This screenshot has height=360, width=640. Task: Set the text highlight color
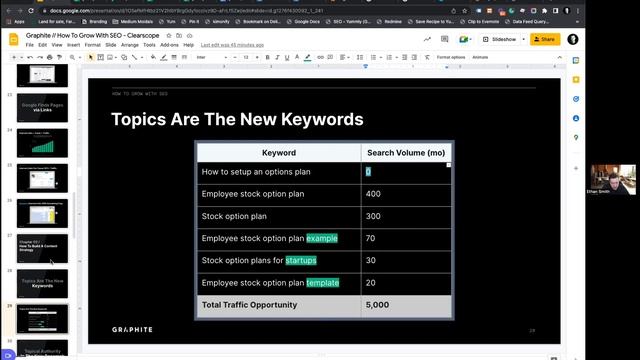(307, 58)
